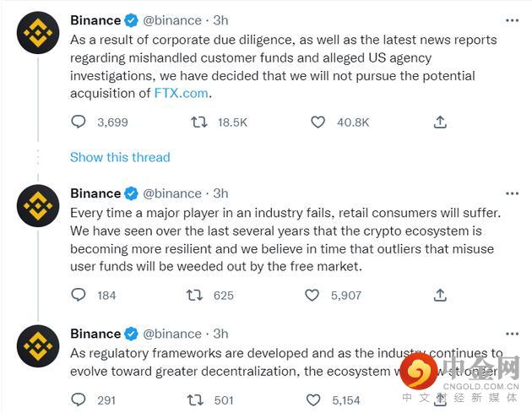Share the retail consumers tweet

pos(440,296)
